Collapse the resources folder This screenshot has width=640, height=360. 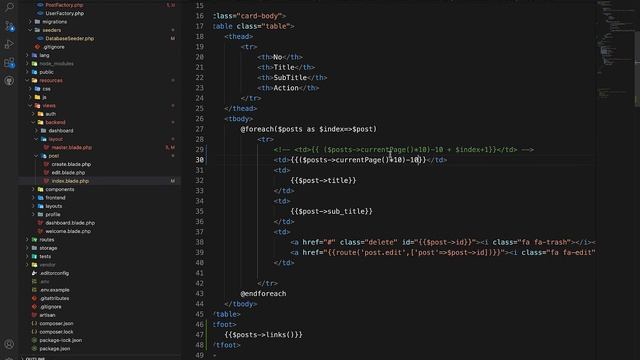[27, 80]
